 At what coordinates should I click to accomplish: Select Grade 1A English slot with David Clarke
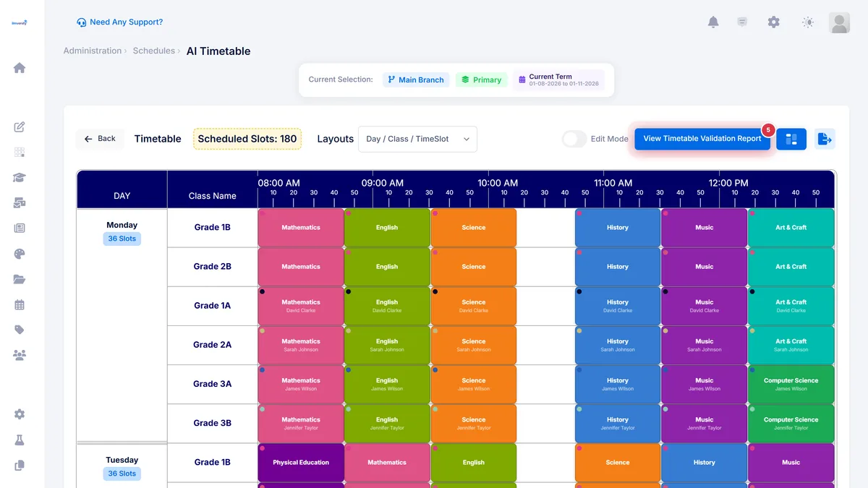coord(387,306)
